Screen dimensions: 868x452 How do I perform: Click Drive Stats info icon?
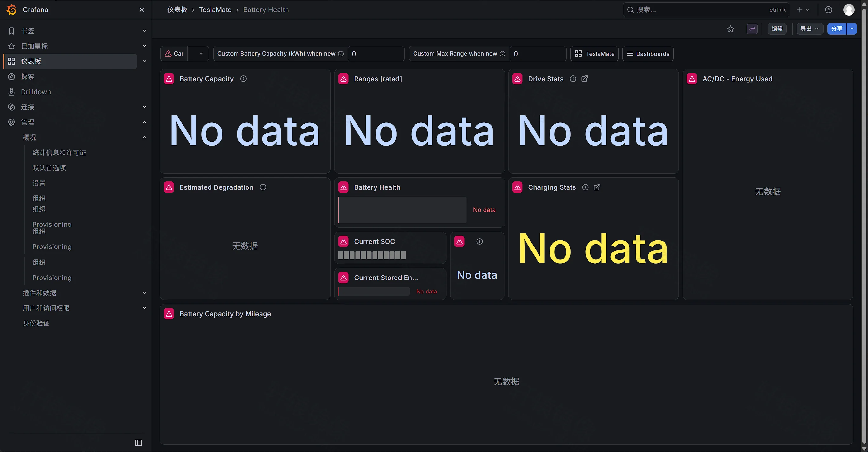573,79
